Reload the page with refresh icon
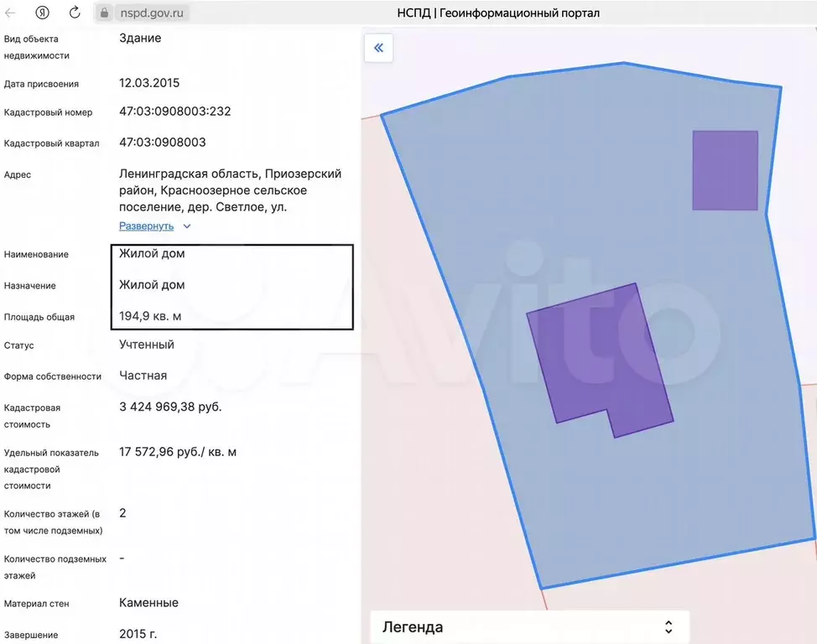The image size is (817, 644). coord(75,13)
